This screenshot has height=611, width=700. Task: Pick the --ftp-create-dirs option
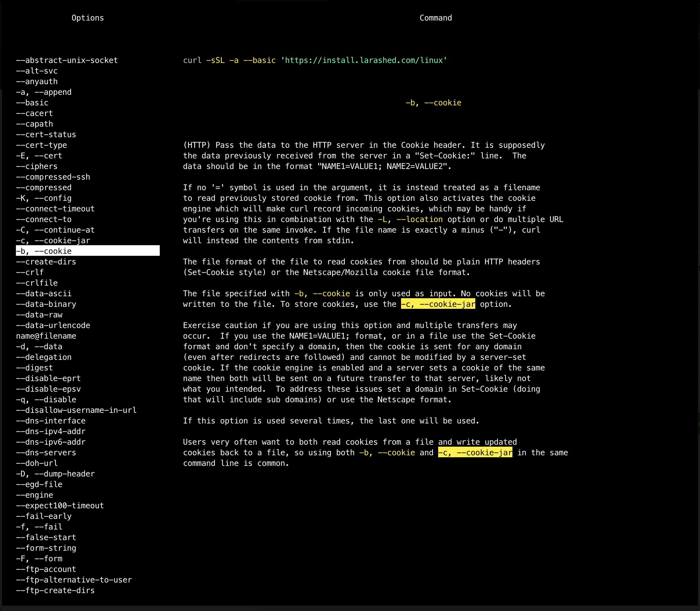click(x=55, y=590)
